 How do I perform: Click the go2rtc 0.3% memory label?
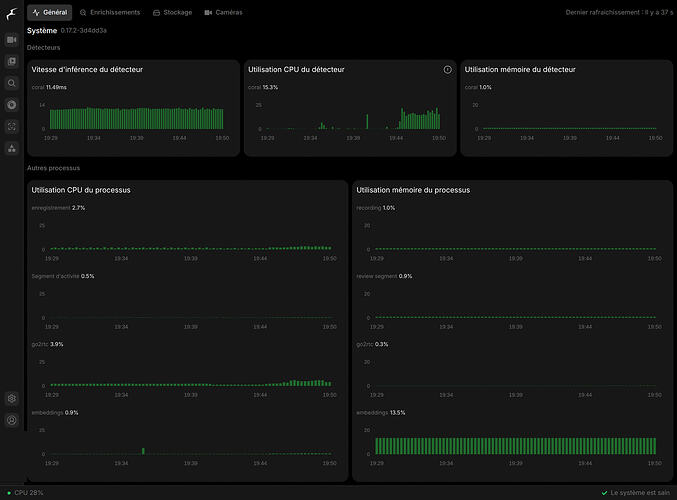(372, 345)
